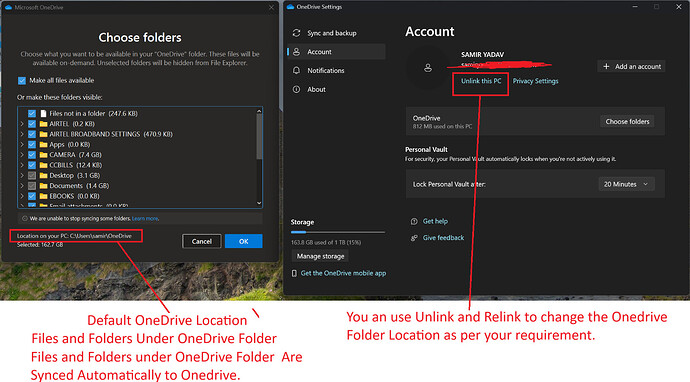Click the cloud icon in the Microsoft OneDrive dialog title
The image size is (690, 382).
click(x=8, y=7)
